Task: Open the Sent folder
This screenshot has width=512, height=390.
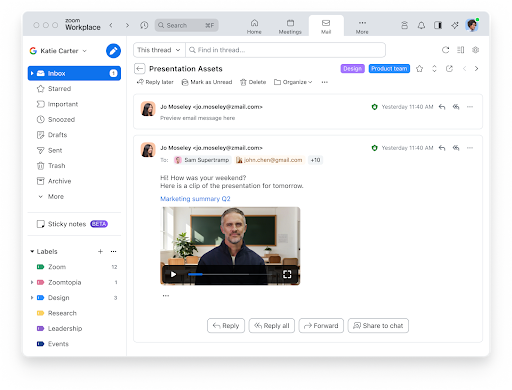Action: [74, 150]
